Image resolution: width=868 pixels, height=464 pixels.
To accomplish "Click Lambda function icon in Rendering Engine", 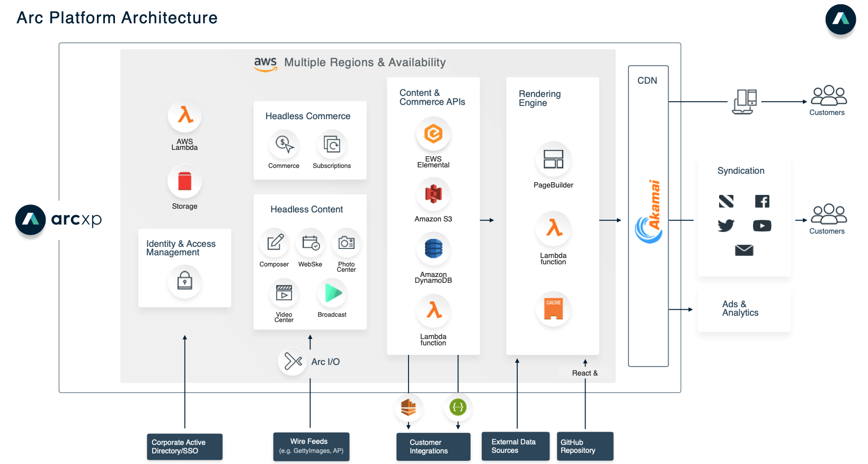I will [553, 228].
